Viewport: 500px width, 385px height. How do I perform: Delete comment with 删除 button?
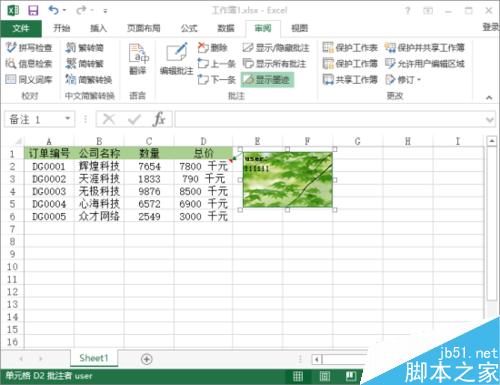212,48
